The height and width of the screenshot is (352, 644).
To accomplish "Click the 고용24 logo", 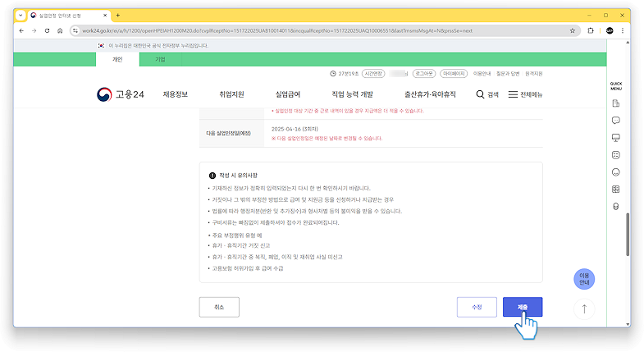I will click(x=121, y=94).
